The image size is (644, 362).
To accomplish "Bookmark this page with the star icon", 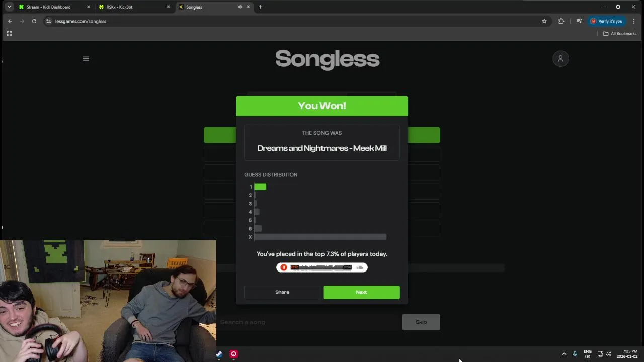I will [x=544, y=21].
